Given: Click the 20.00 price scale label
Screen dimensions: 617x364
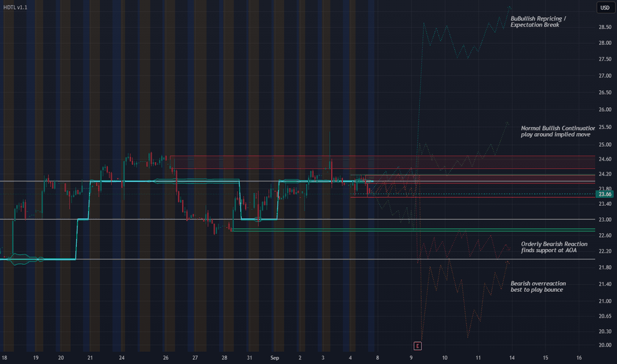Looking at the screenshot, I should (x=605, y=345).
